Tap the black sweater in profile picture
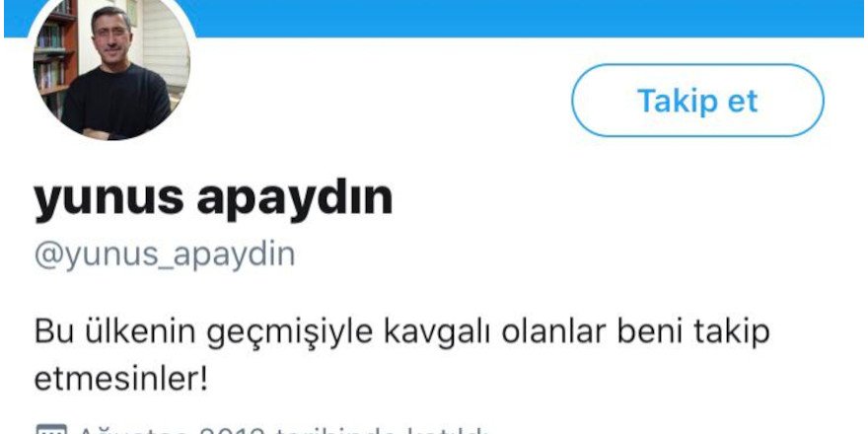 point(116,103)
